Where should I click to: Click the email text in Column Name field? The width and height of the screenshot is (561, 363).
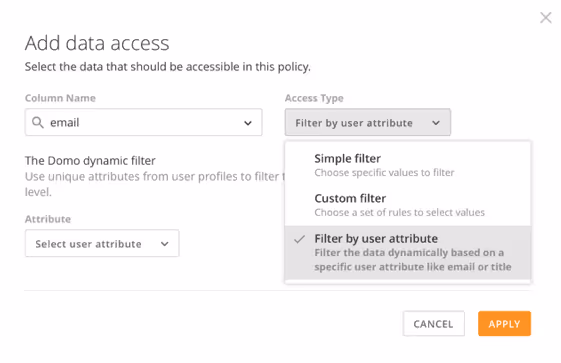coord(64,123)
